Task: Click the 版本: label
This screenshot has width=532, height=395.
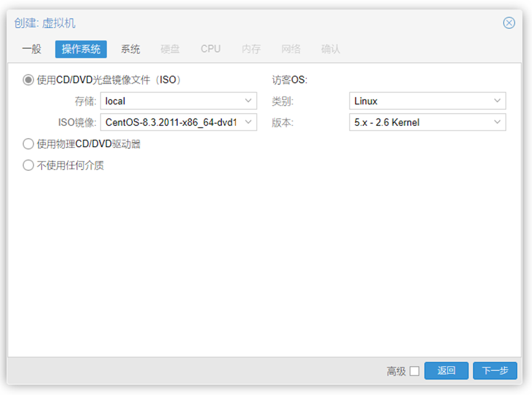Action: (282, 123)
